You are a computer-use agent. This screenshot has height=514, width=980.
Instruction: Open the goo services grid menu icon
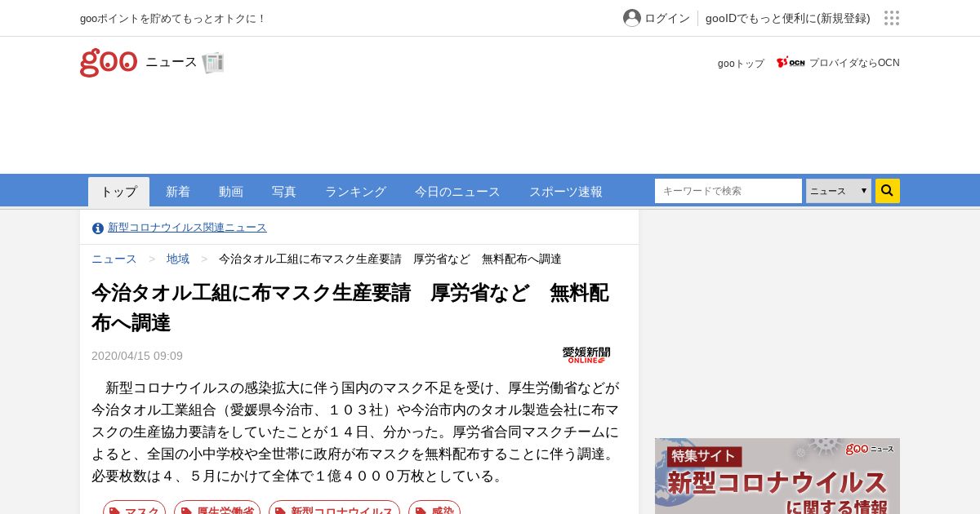[x=892, y=18]
